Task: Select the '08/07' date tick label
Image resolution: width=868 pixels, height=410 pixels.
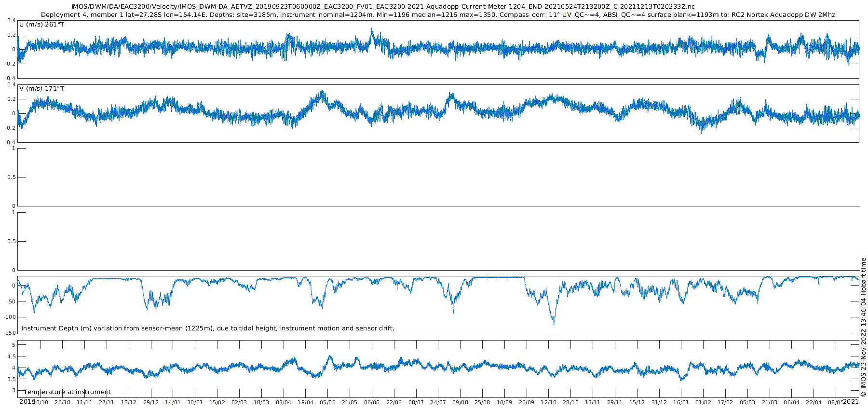Action: pyautogui.click(x=416, y=402)
